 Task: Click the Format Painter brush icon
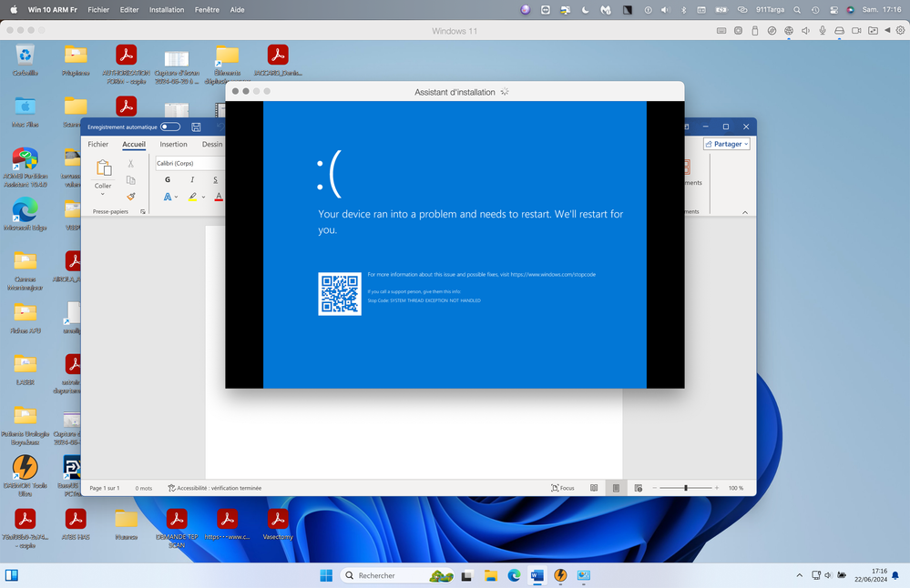coord(131,197)
